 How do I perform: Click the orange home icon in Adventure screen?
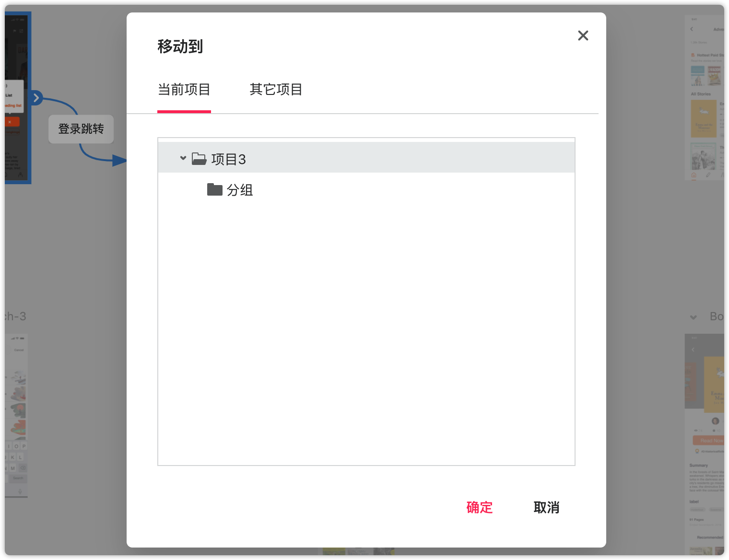click(694, 175)
